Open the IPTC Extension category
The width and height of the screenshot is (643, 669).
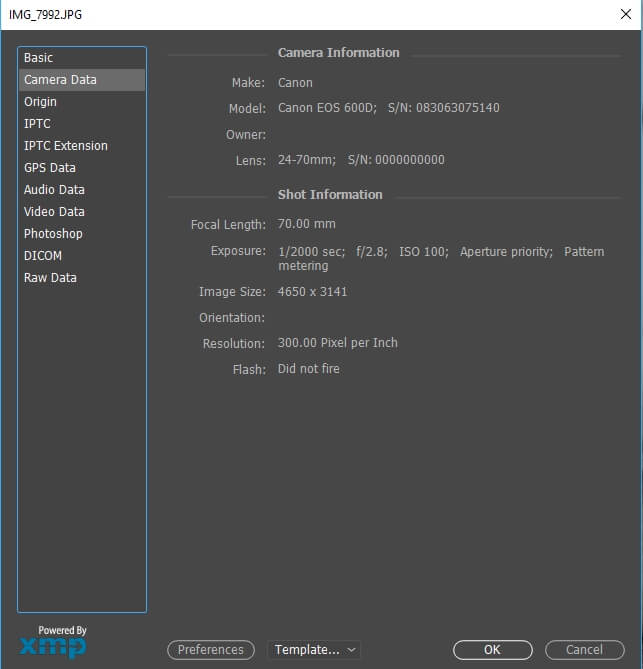point(82,146)
